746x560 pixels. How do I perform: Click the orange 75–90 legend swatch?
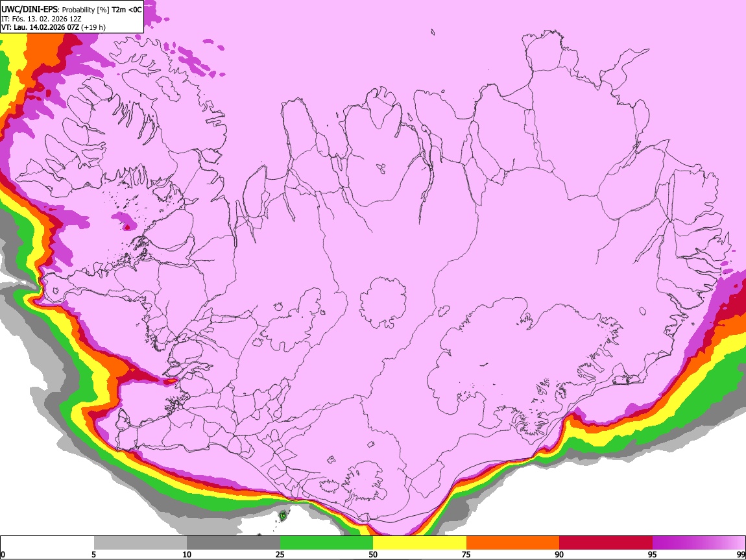[x=513, y=543]
